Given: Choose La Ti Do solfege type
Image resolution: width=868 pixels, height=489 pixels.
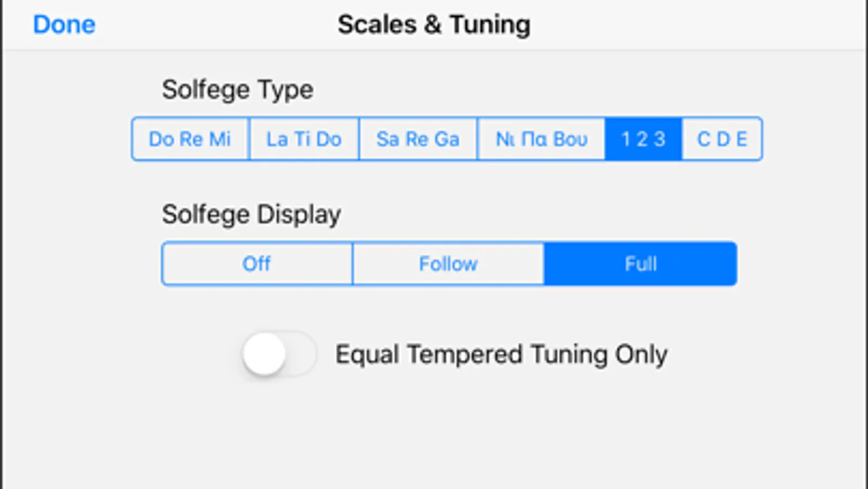Looking at the screenshot, I should click(304, 139).
